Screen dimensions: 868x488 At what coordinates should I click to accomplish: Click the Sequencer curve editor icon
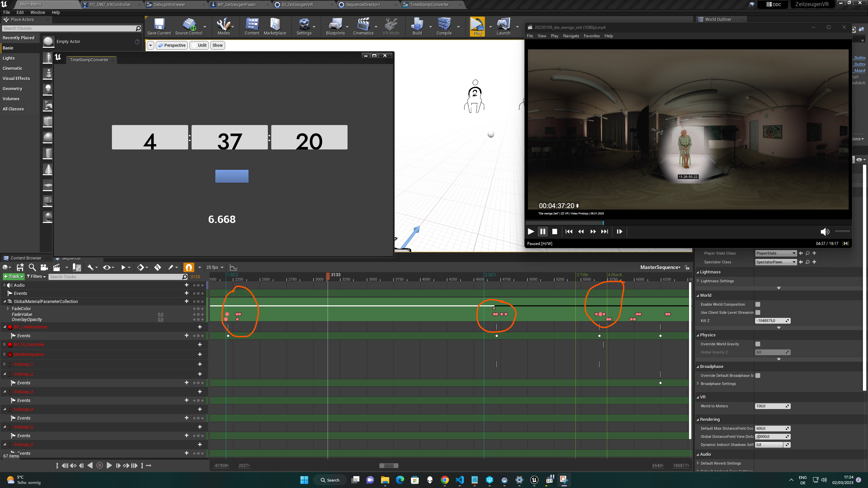coord(234,267)
